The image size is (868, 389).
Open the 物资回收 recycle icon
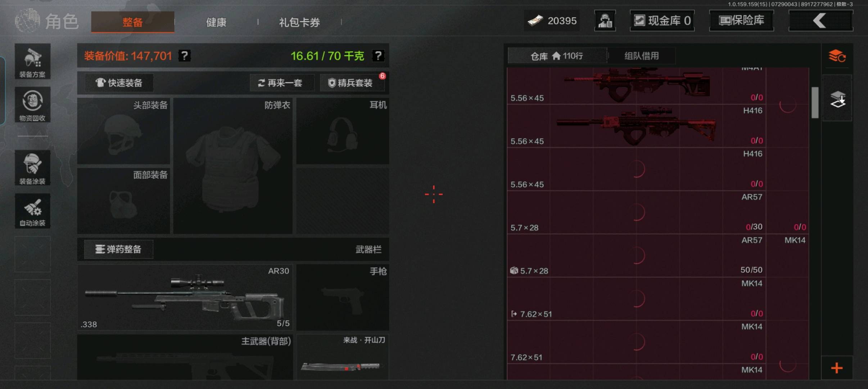32,105
